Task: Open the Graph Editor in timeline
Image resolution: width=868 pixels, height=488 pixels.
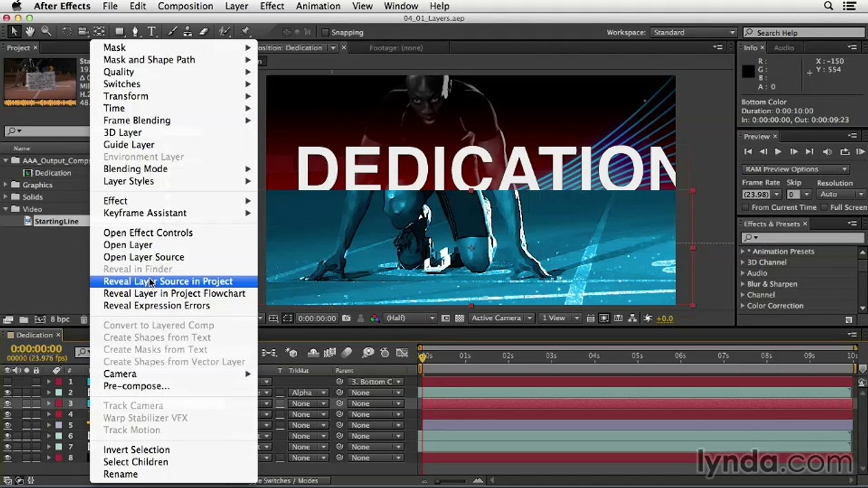Action: click(x=402, y=352)
